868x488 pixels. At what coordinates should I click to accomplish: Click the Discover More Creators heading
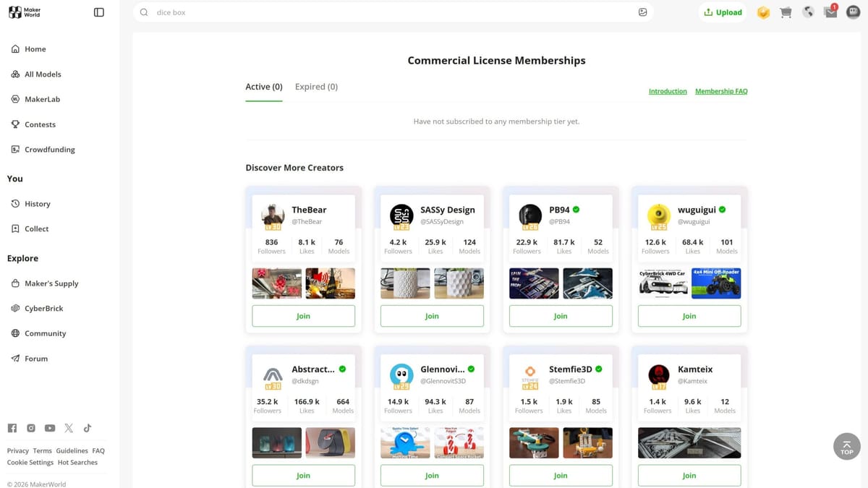(x=294, y=168)
